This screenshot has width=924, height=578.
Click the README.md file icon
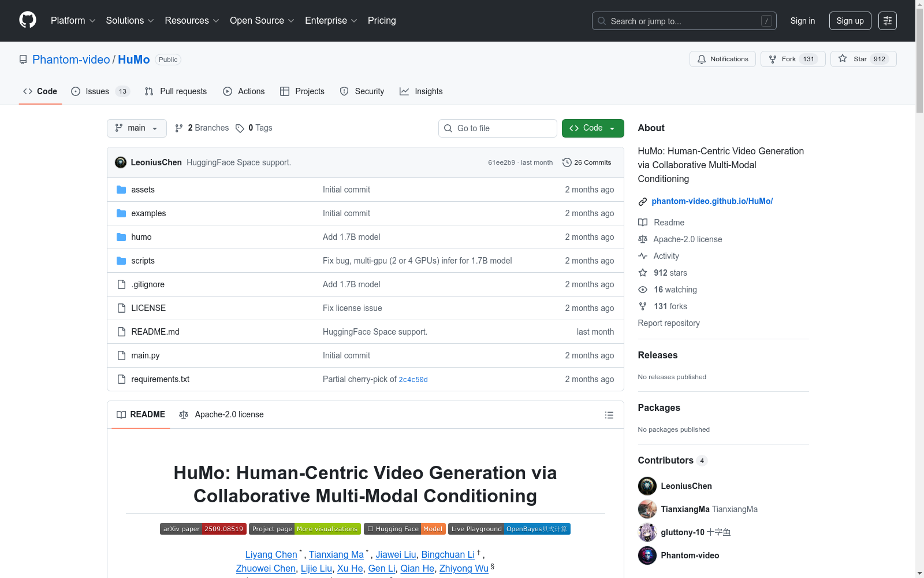[121, 332]
